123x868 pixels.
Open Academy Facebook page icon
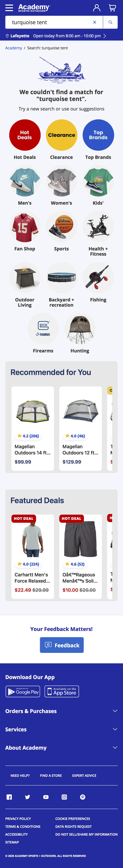click(x=9, y=797)
